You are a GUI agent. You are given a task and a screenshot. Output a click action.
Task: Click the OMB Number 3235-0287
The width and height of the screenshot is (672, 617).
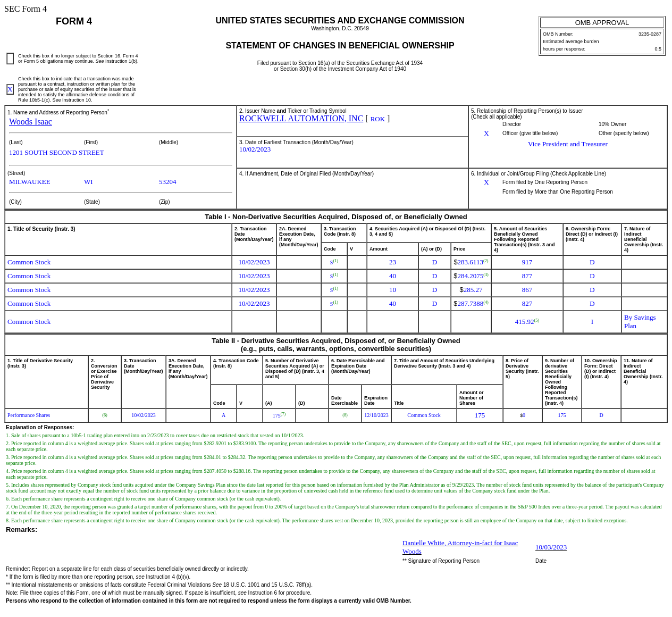(x=650, y=34)
